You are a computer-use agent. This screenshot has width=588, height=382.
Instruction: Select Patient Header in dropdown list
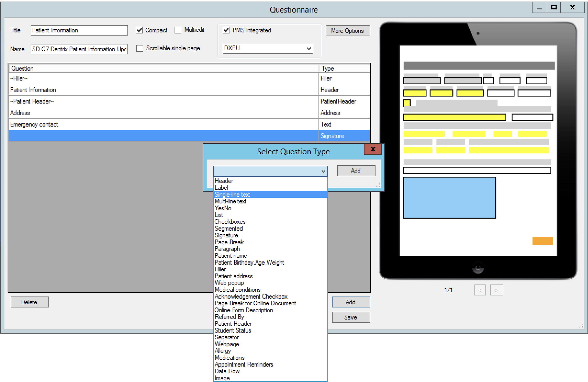(270, 324)
